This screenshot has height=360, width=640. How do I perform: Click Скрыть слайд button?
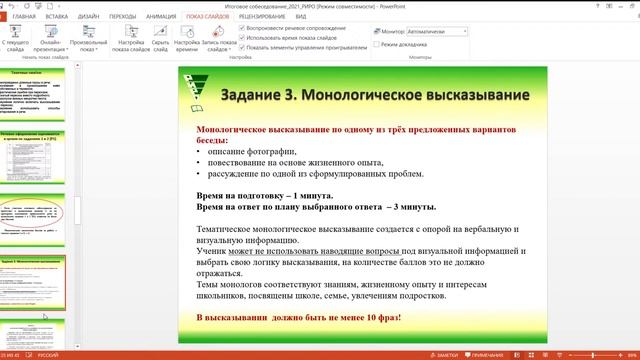(160, 38)
